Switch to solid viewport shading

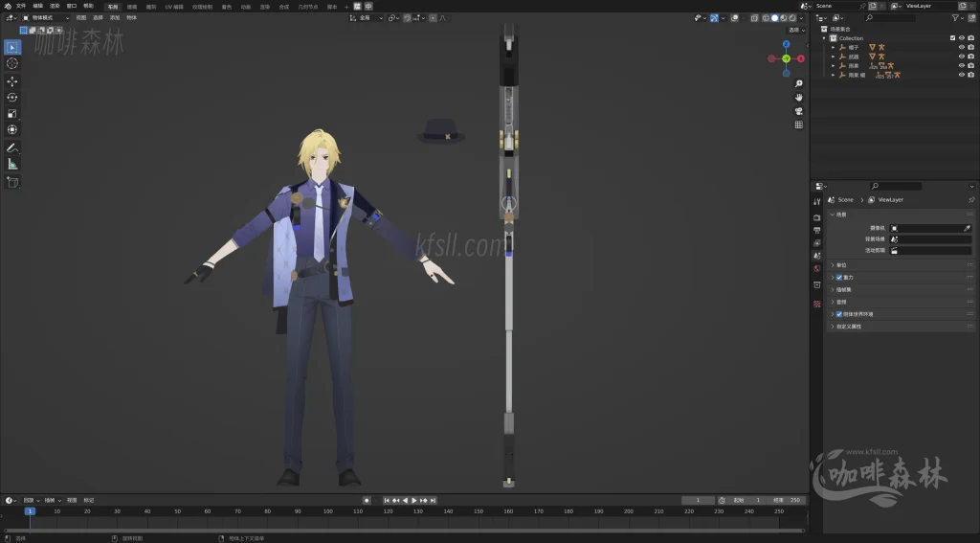coord(774,18)
